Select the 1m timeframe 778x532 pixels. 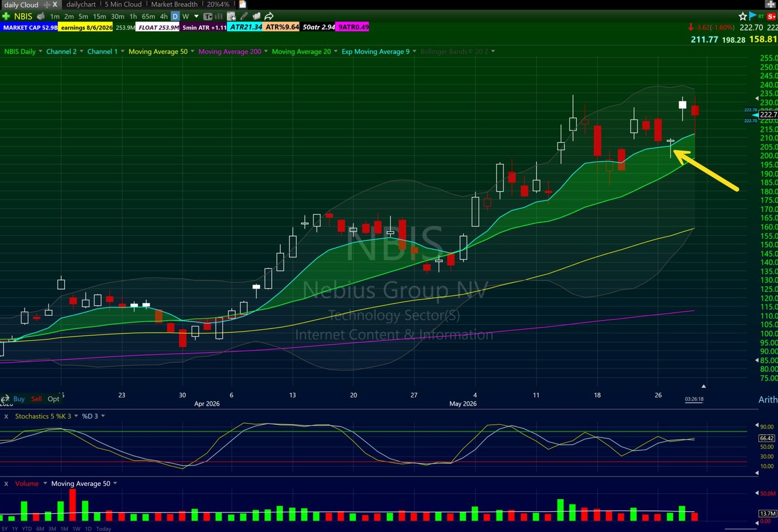click(55, 17)
